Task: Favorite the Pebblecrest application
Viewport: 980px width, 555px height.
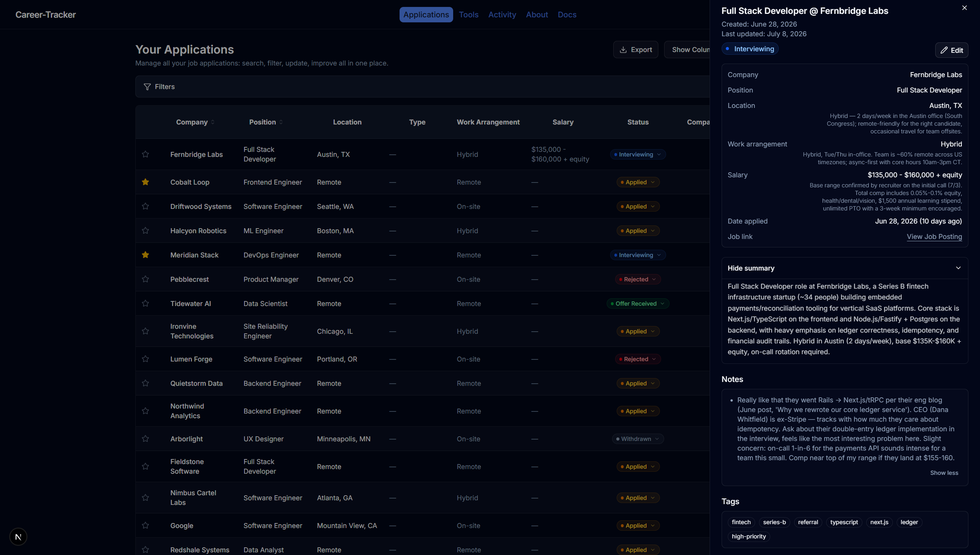Action: click(x=145, y=279)
